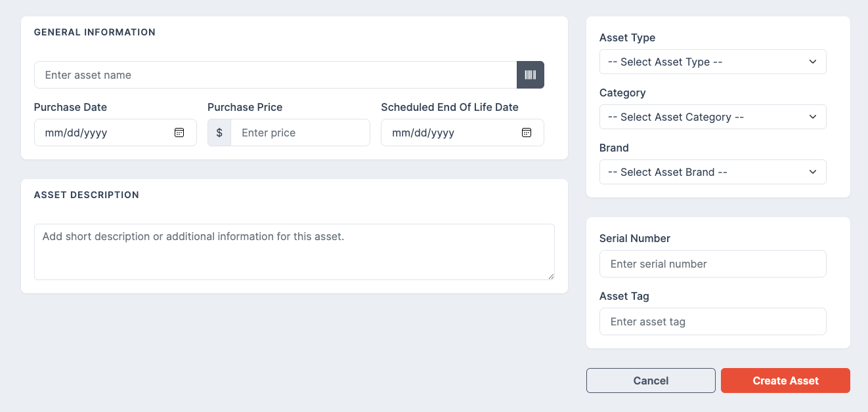Click the Brand dropdown chevron arrow

click(x=813, y=172)
